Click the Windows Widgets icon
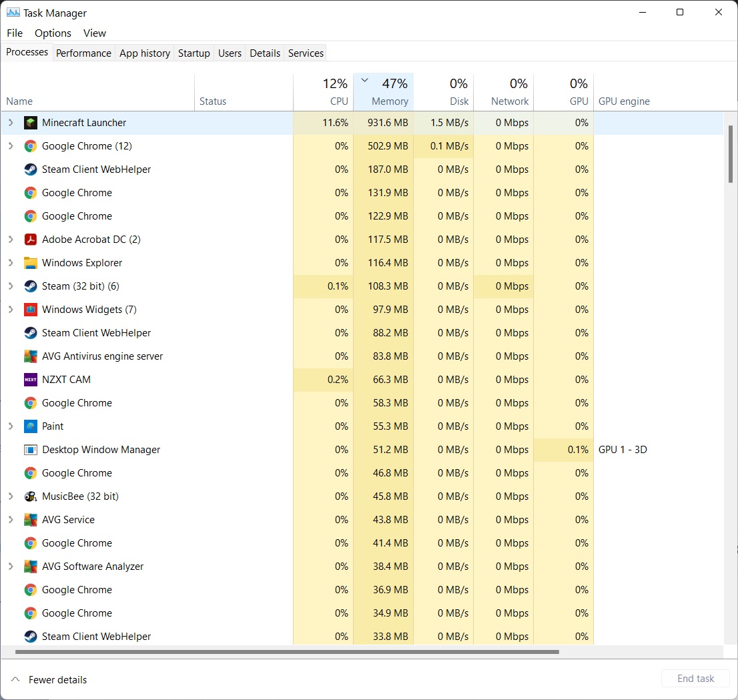The width and height of the screenshot is (738, 700). pos(30,310)
